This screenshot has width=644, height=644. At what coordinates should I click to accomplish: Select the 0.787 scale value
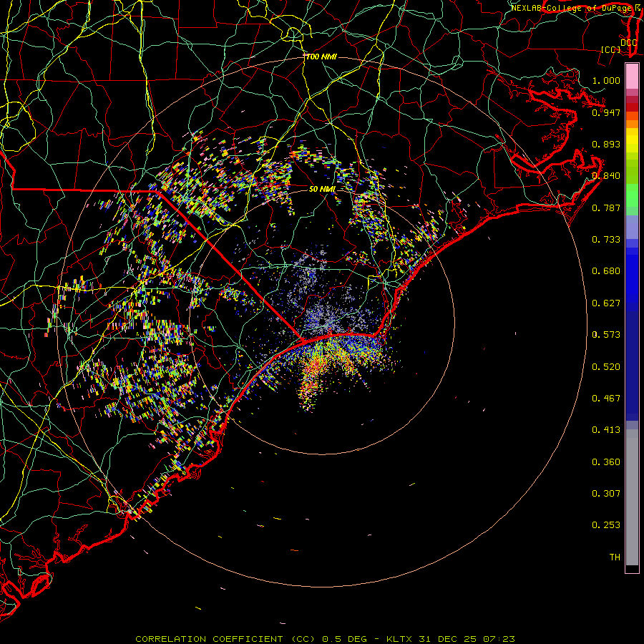point(606,208)
